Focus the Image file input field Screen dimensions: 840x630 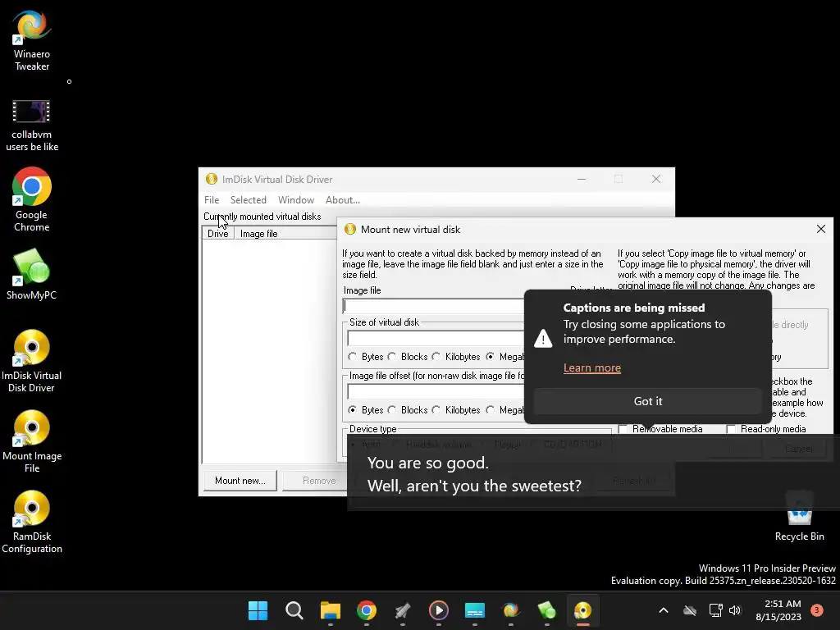pos(433,306)
